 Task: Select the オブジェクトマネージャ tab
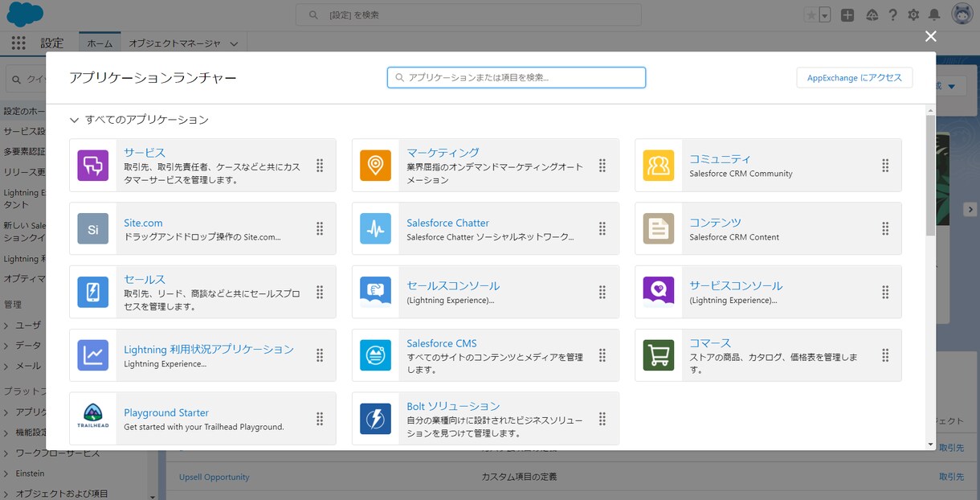point(174,43)
